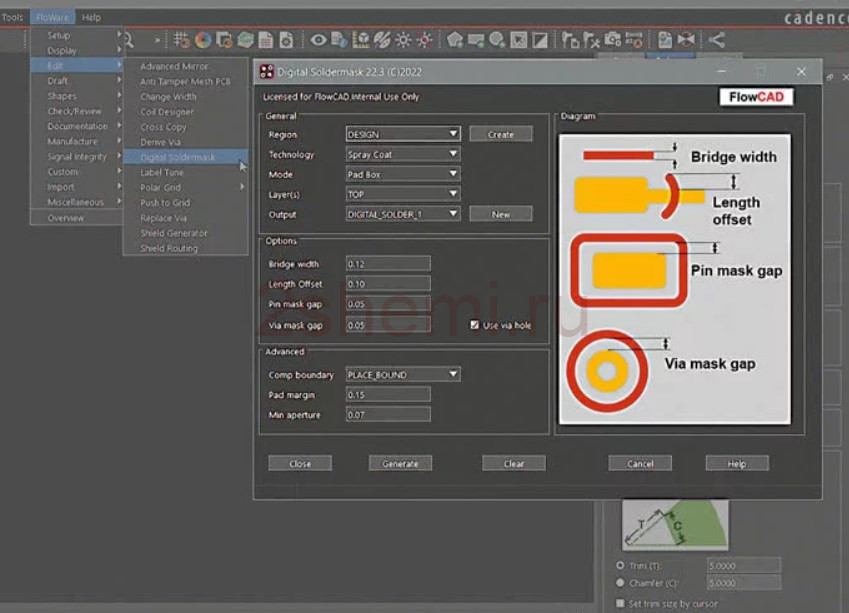The height and width of the screenshot is (613, 849).
Task: Enable Set trim size by cursor checkbox
Action: coord(621,603)
